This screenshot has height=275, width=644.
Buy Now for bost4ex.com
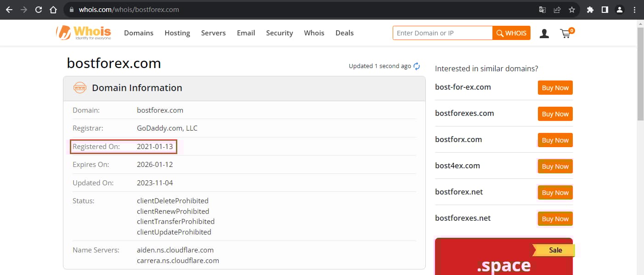pyautogui.click(x=555, y=166)
